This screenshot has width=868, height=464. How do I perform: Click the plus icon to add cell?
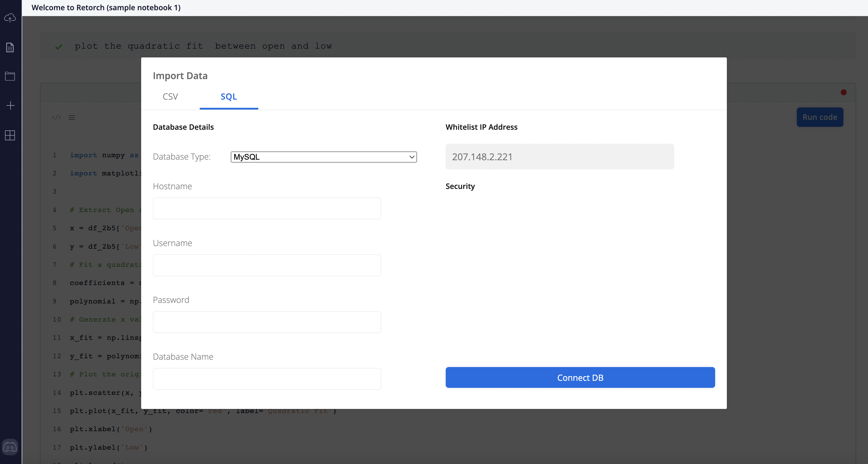click(11, 105)
